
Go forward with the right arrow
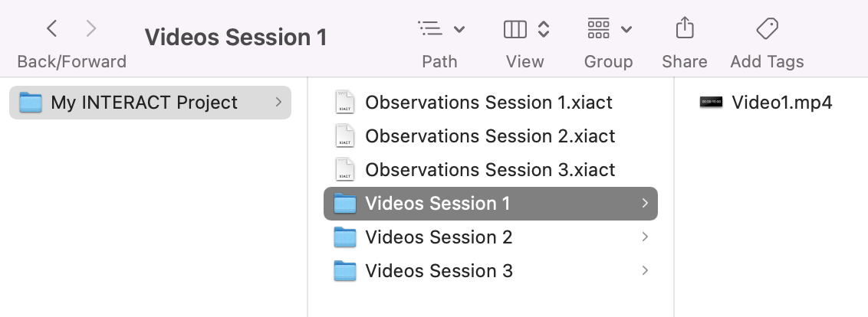click(91, 28)
